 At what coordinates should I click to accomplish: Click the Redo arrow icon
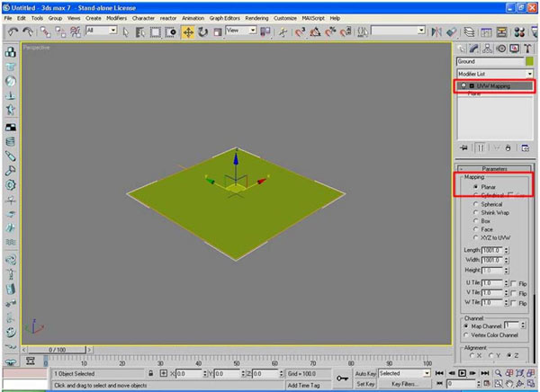point(28,32)
